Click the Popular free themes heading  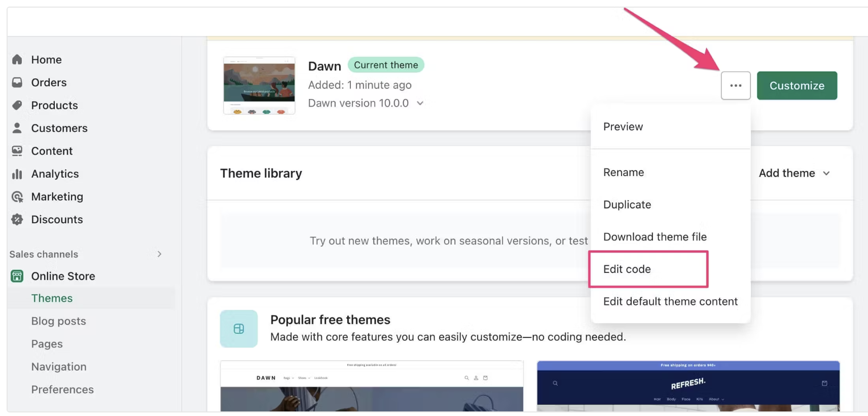click(330, 320)
